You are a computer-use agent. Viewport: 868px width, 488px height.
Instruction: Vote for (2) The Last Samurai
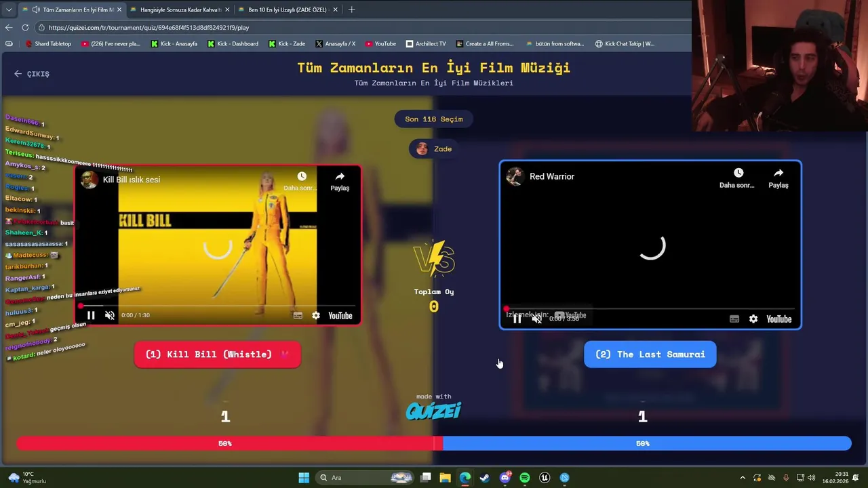(x=650, y=354)
